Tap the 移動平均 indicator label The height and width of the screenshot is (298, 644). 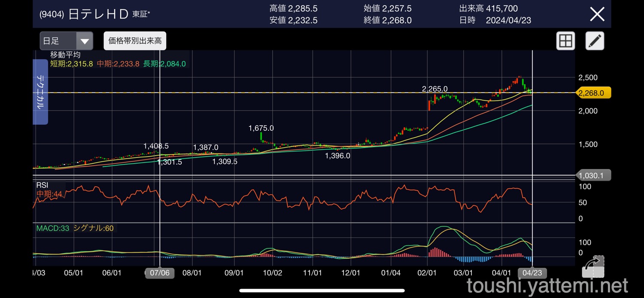65,55
